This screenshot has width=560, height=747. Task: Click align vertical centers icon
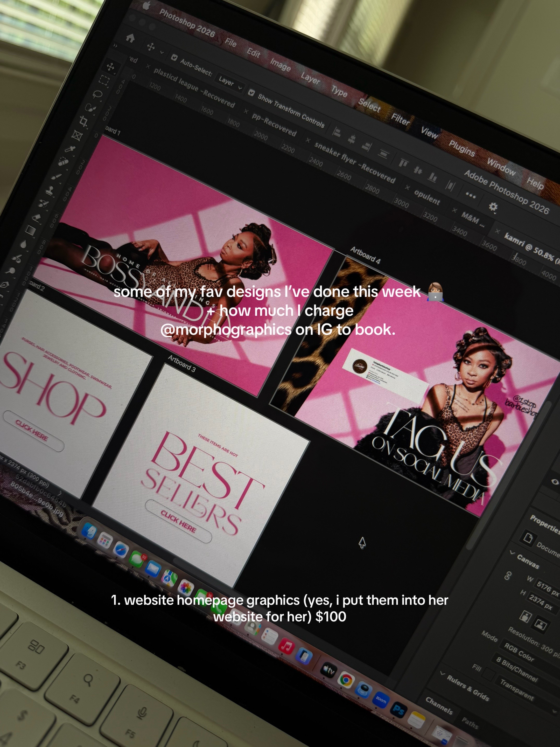pos(418,170)
